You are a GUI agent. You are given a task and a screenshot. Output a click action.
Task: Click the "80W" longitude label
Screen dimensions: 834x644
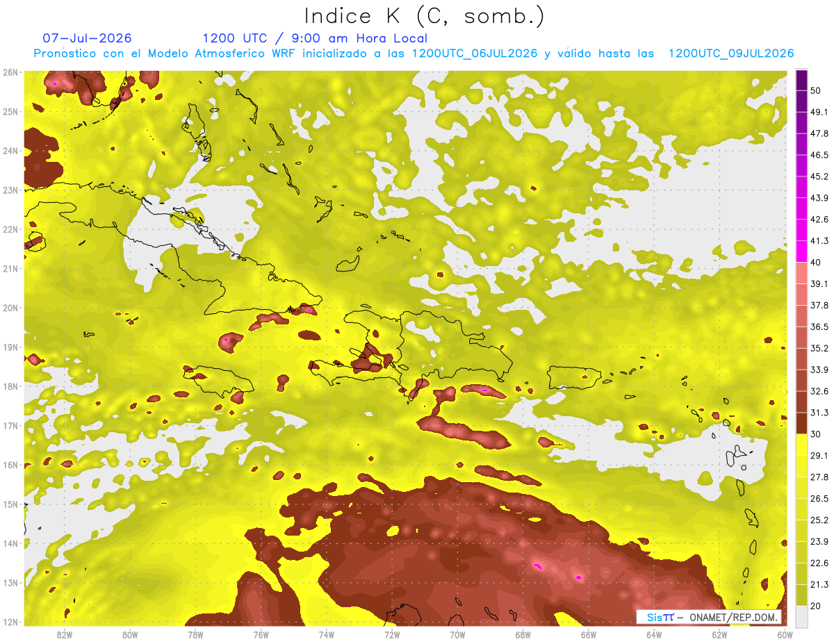click(x=130, y=634)
